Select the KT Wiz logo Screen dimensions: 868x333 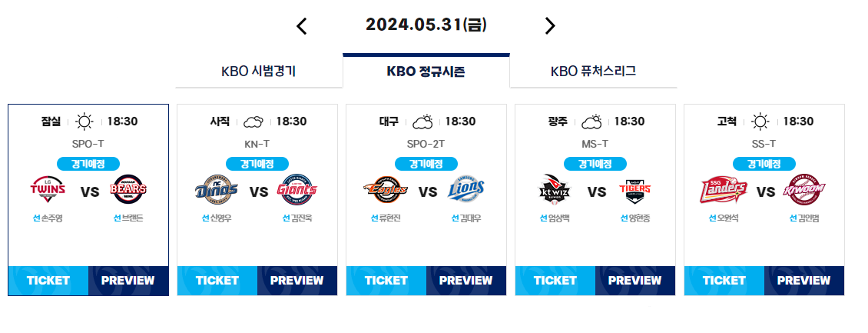coord(555,189)
